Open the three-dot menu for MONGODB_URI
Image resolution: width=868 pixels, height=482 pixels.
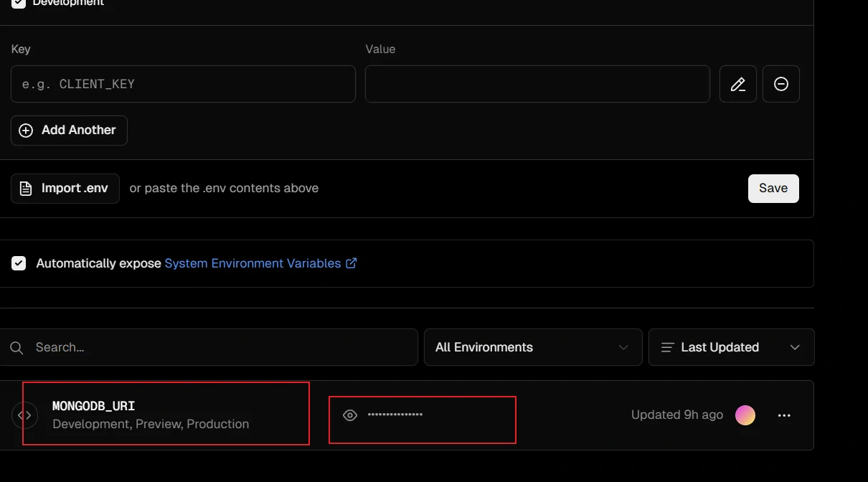coord(784,415)
